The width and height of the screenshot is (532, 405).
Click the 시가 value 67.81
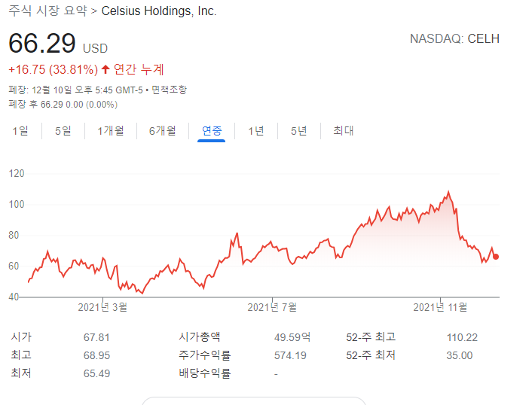point(96,337)
